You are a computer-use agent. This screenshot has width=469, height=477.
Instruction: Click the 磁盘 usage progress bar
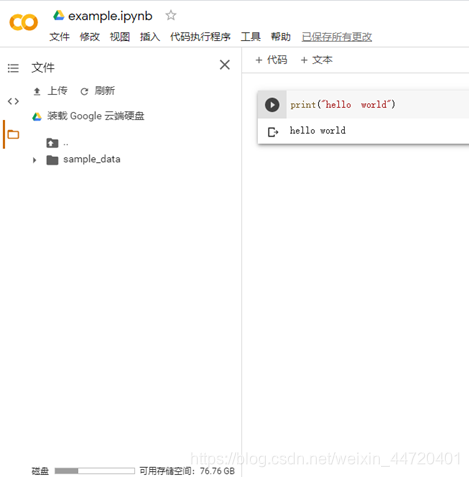[95, 471]
